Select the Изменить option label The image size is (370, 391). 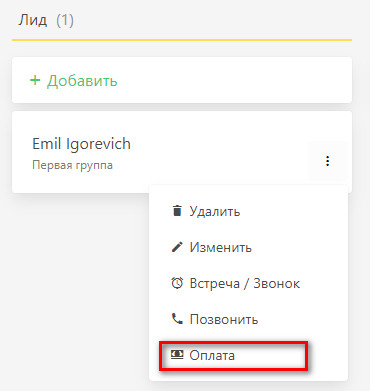coord(221,247)
